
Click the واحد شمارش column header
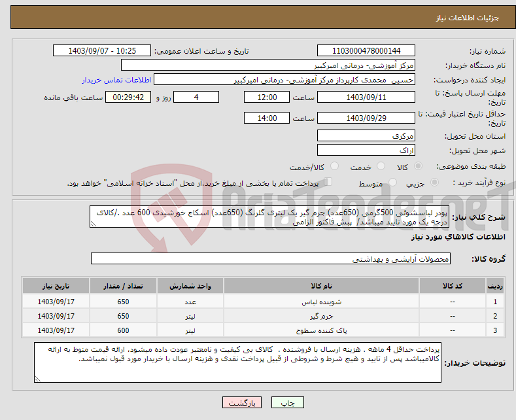point(190,286)
